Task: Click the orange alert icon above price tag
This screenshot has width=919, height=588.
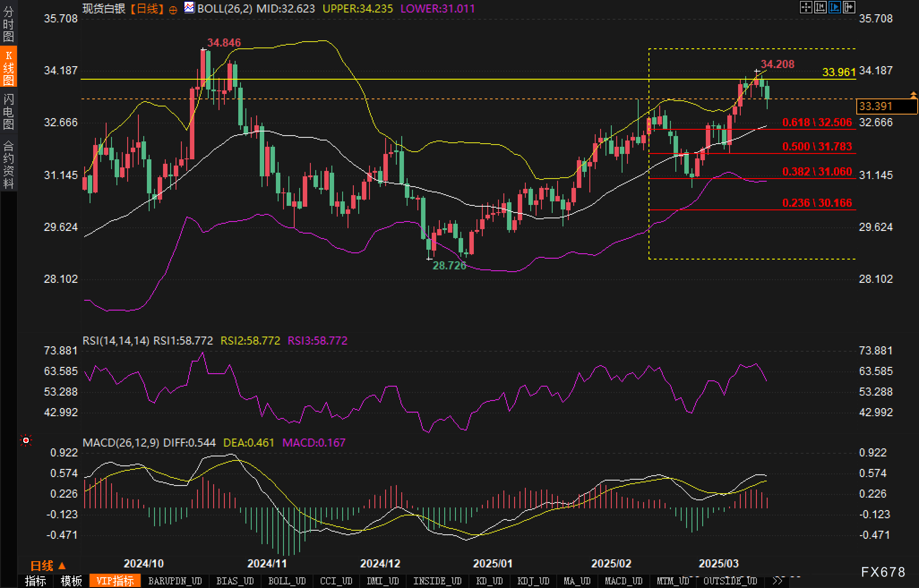Action: (913, 95)
